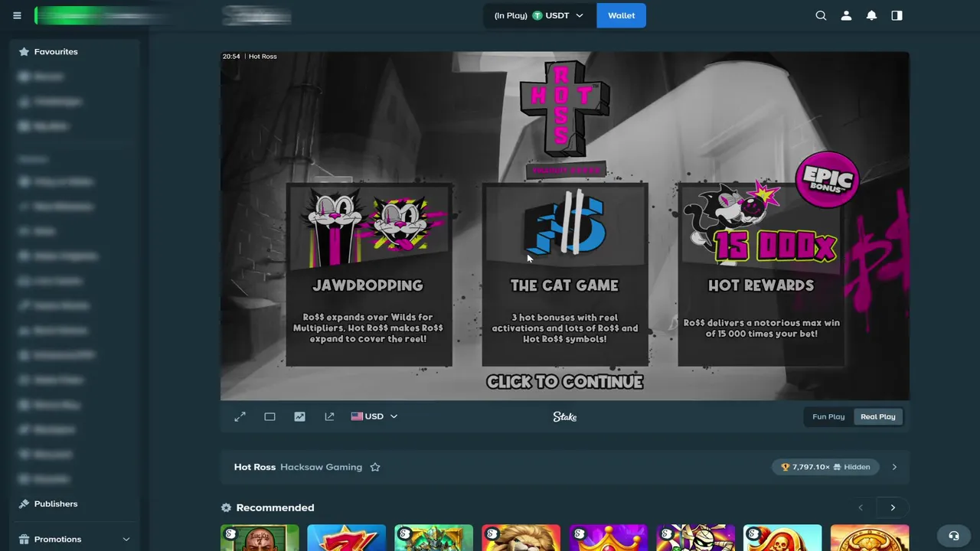980x551 pixels.
Task: Add Hot Ross to favourites star
Action: click(x=375, y=467)
